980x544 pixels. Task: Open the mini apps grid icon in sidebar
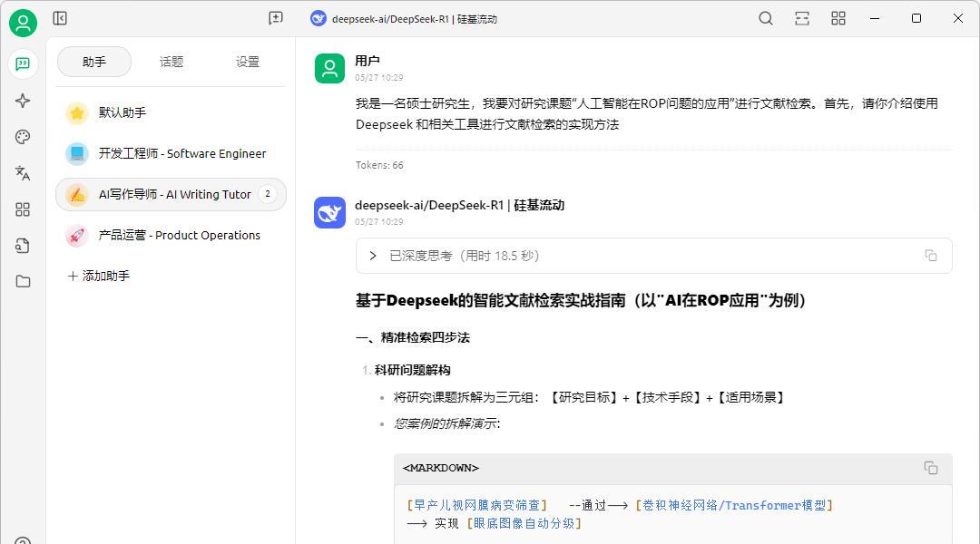tap(23, 209)
